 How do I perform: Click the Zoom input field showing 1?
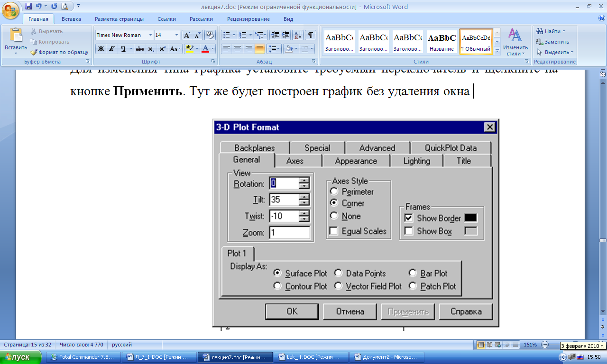(x=289, y=233)
